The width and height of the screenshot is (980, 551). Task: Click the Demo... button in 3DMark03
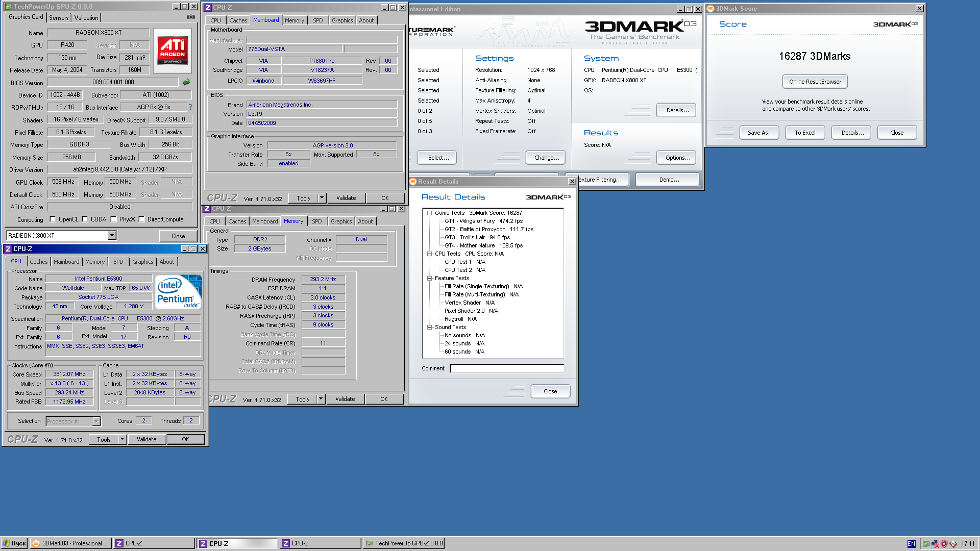[x=669, y=180]
